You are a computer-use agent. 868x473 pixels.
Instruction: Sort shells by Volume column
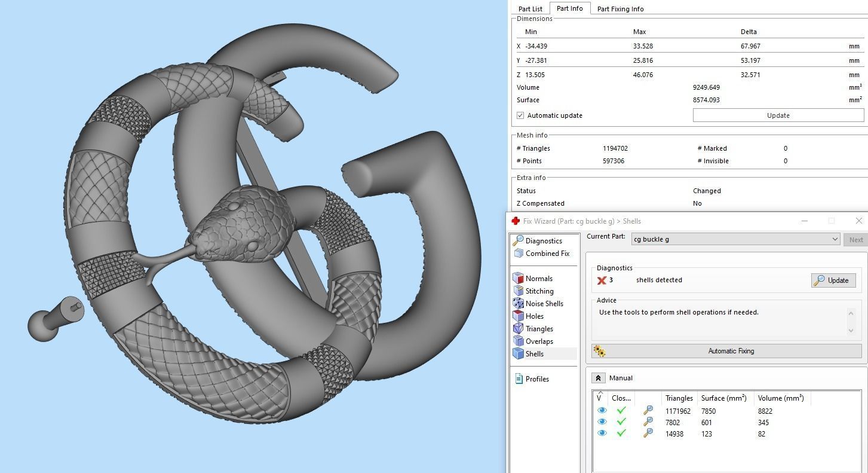(x=780, y=398)
